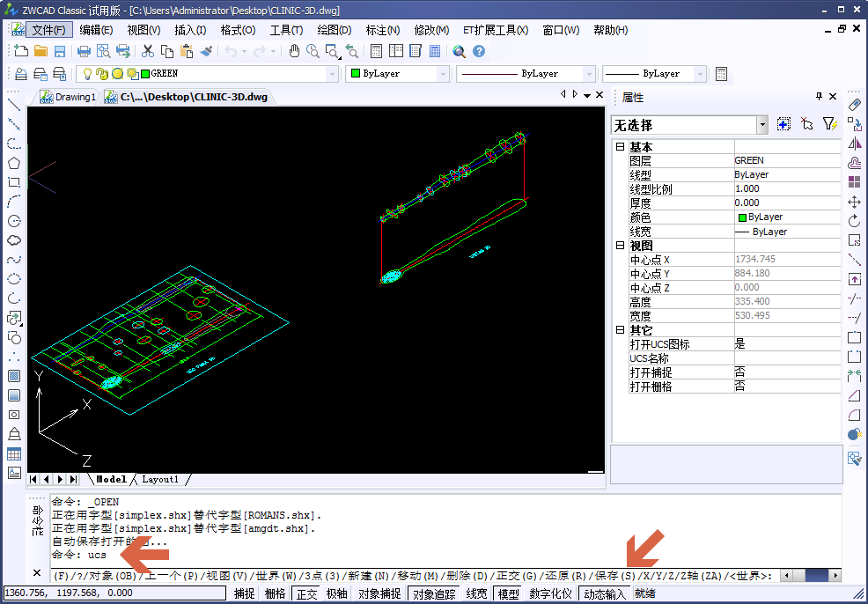Switch to the Layout1 tab
The width and height of the screenshot is (868, 604).
coord(161,480)
